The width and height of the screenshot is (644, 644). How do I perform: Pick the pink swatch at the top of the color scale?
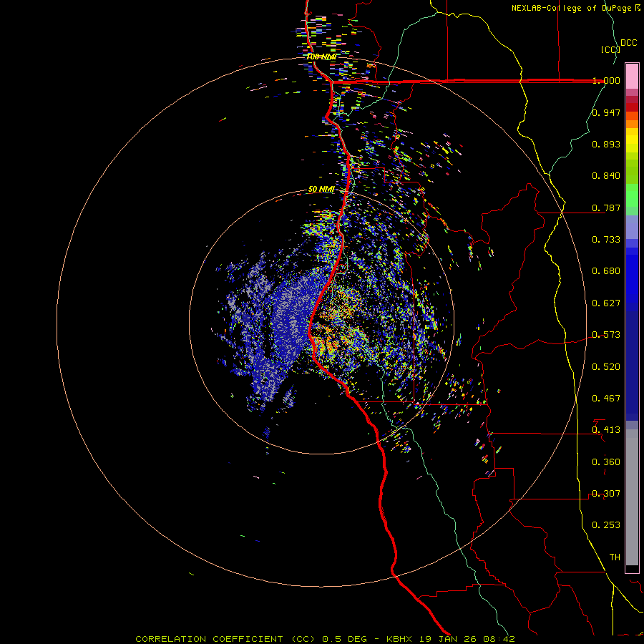coord(632,77)
